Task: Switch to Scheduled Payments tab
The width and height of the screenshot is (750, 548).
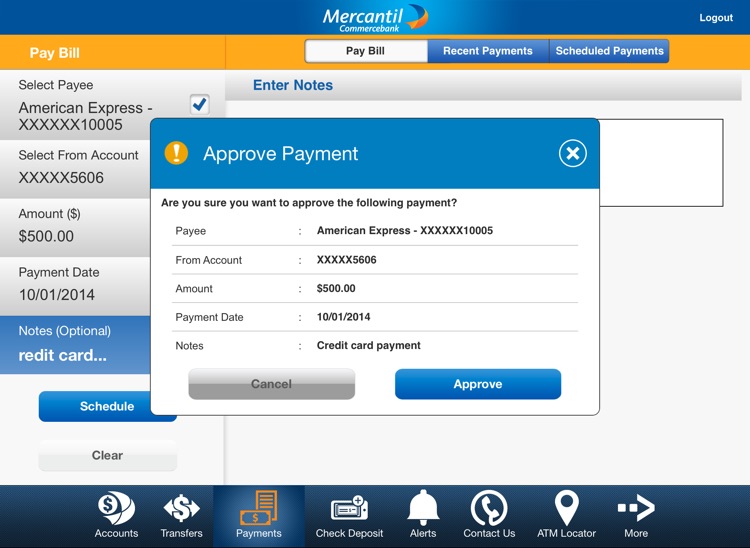Action: 609,51
